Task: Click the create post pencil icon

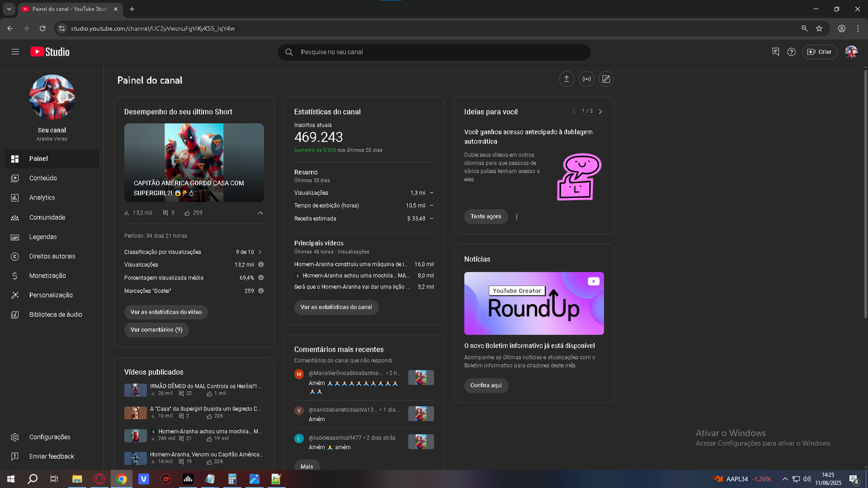Action: pos(606,79)
